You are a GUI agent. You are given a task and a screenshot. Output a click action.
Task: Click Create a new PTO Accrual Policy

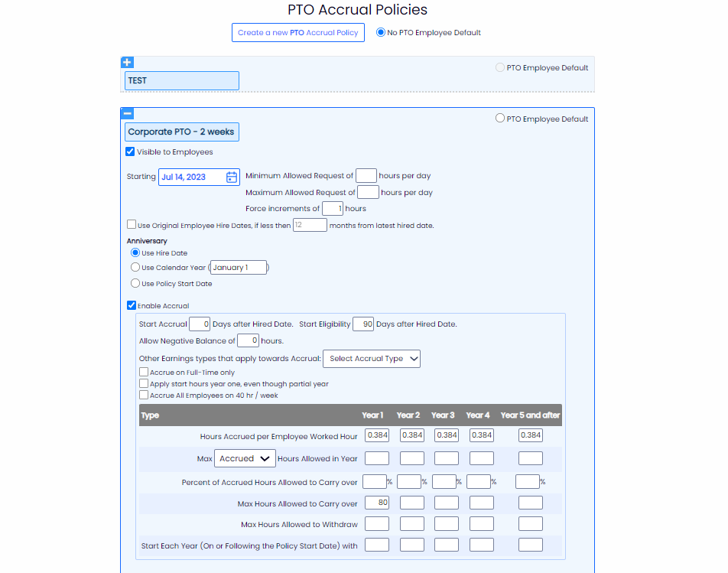pyautogui.click(x=298, y=32)
